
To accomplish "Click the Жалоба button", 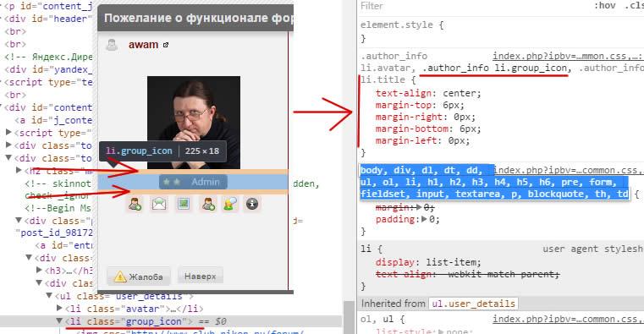I will click(139, 277).
